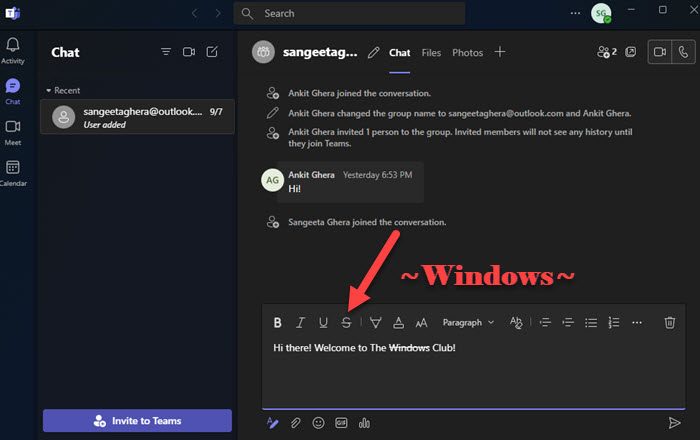Filter the chat list
This screenshot has width=700, height=440.
(166, 52)
